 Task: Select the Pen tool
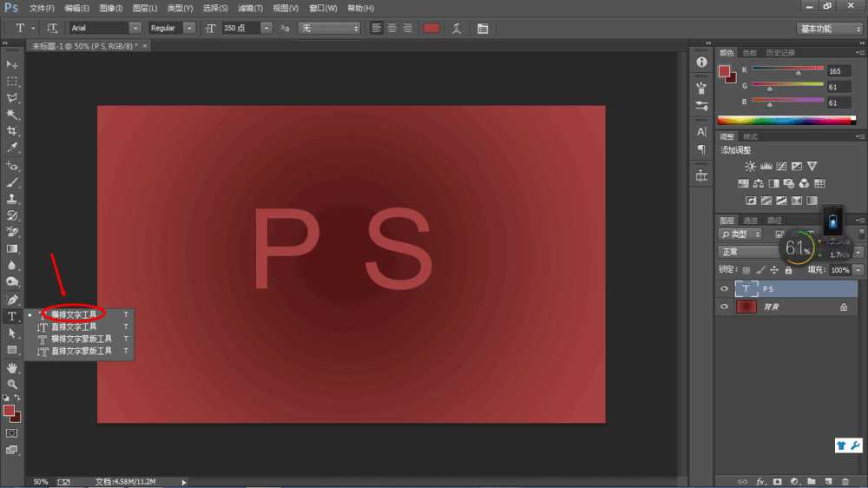coord(12,300)
